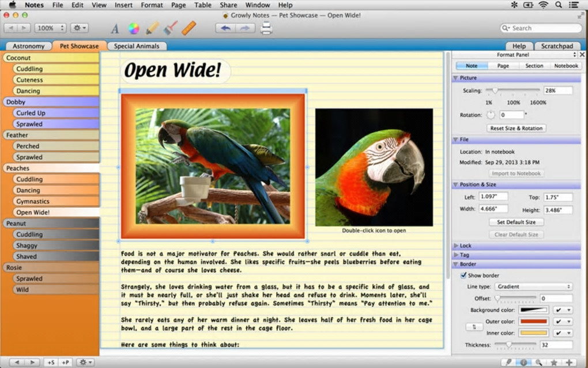Click the pen icon in bottom right bar

[x=508, y=362]
